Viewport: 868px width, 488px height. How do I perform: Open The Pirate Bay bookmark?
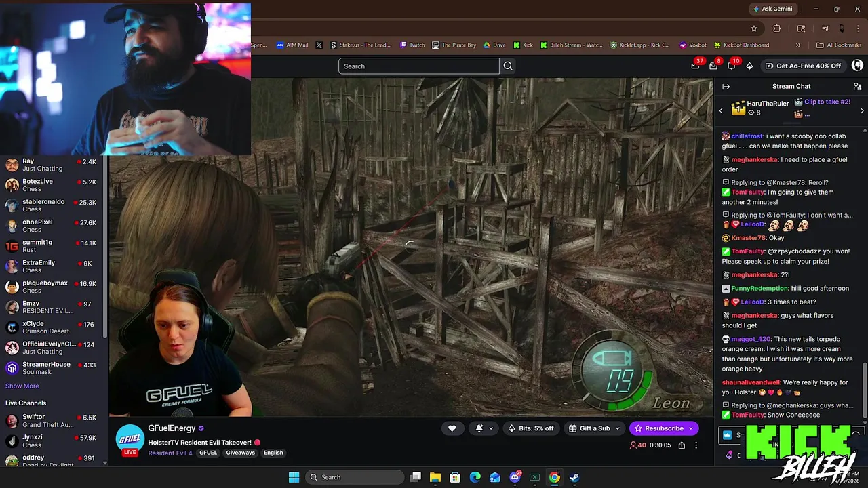coord(454,45)
